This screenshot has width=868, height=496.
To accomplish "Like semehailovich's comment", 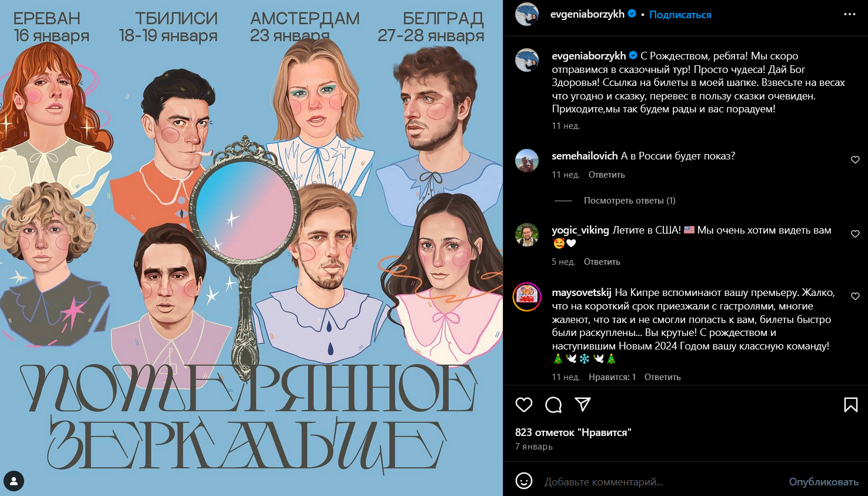I will point(855,159).
